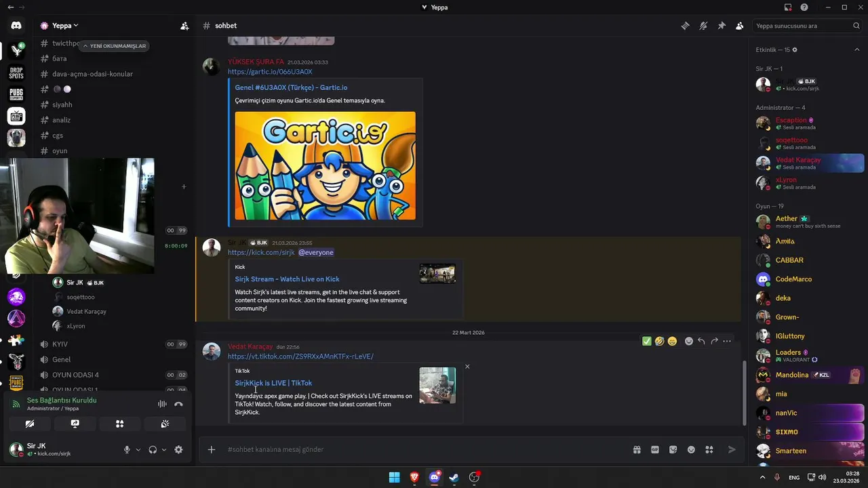This screenshot has height=488, width=868.
Task: Open the Gartic.io embed title link
Action: click(291, 87)
